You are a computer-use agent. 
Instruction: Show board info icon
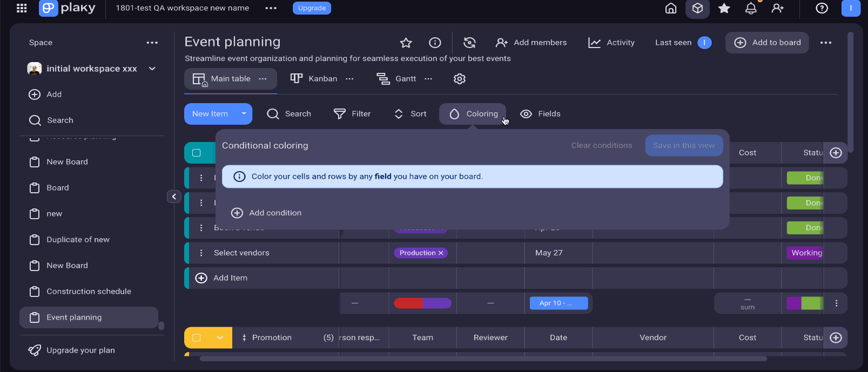tap(435, 43)
